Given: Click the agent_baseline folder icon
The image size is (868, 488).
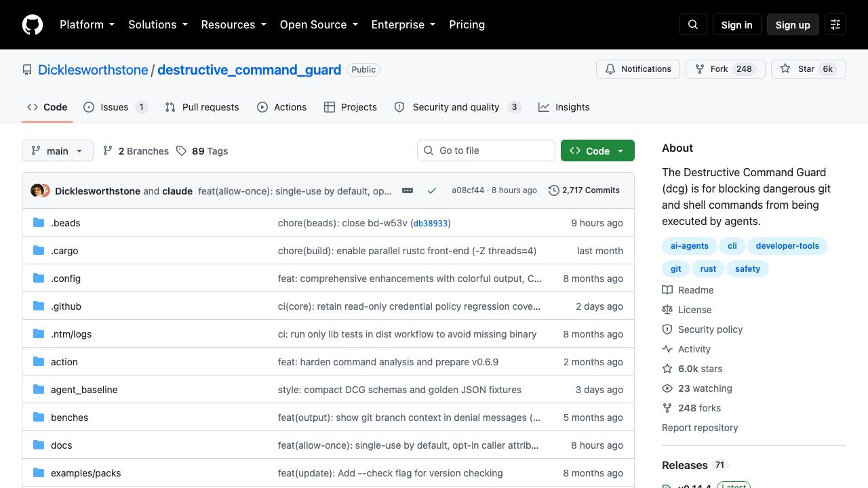Looking at the screenshot, I should click(39, 390).
